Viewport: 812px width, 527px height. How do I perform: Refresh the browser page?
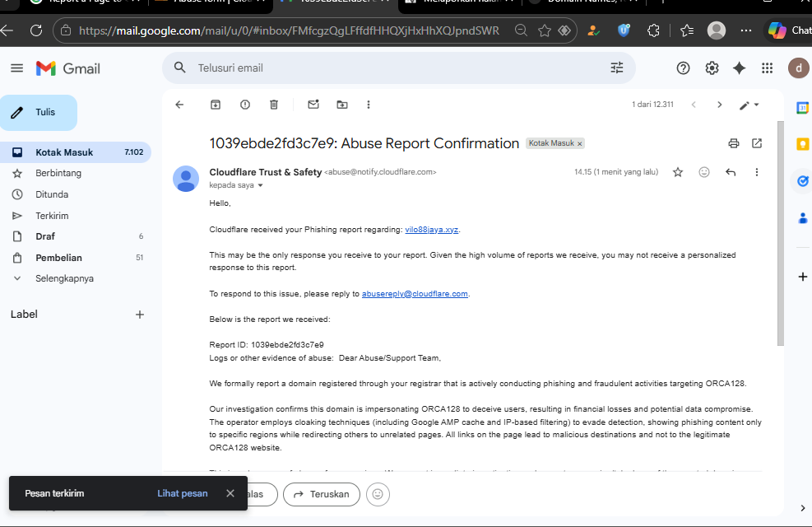pyautogui.click(x=36, y=30)
